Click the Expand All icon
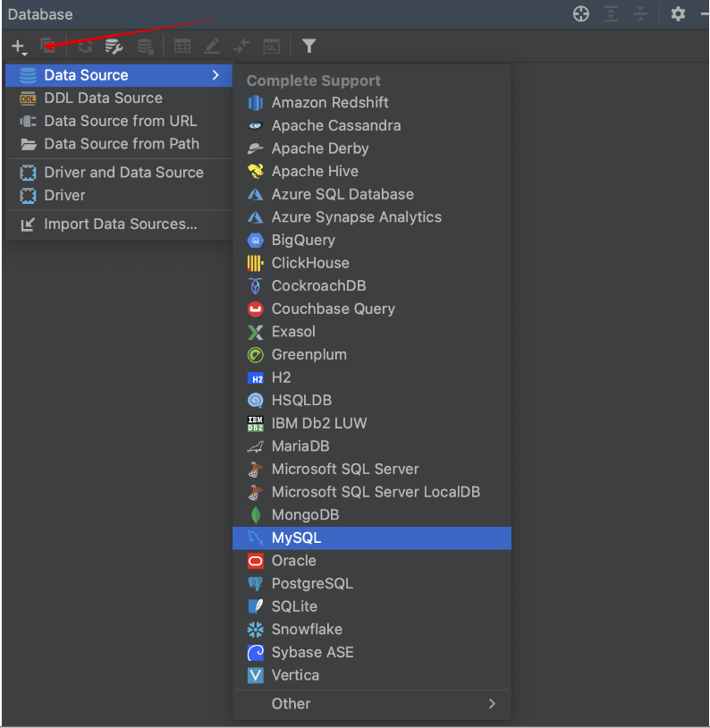This screenshot has height=728, width=710. point(611,14)
